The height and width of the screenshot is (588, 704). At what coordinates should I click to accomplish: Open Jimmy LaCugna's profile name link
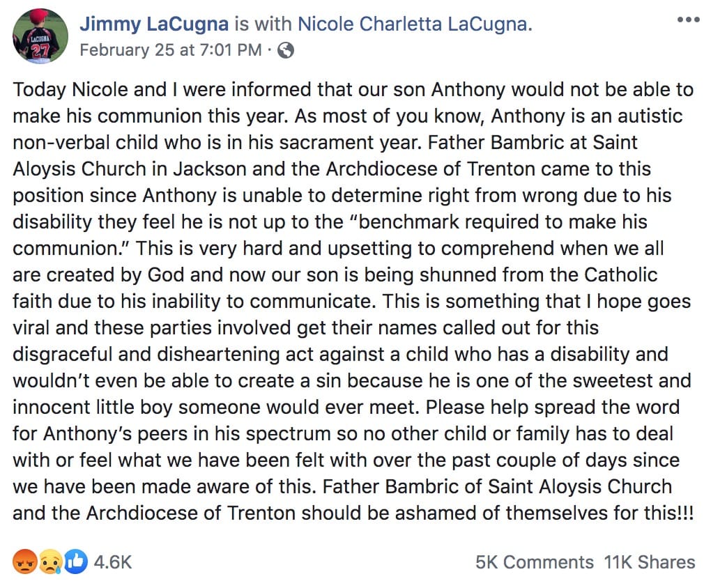pyautogui.click(x=154, y=24)
